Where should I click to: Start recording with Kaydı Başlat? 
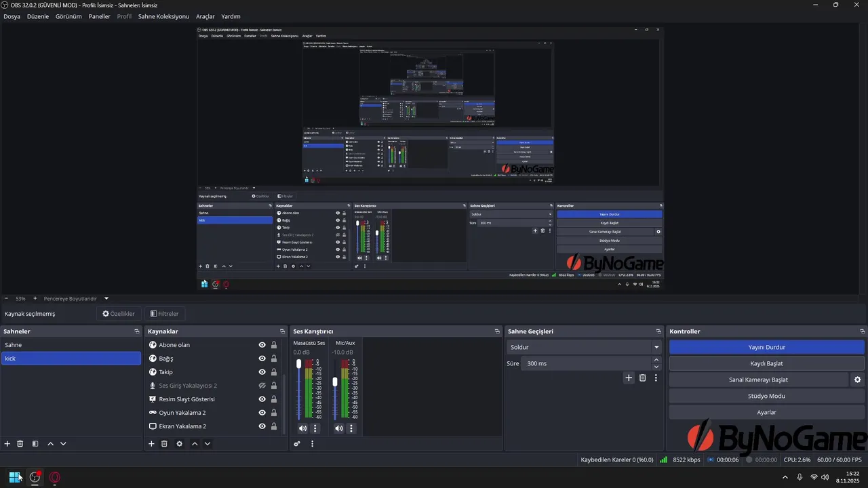[x=767, y=363]
